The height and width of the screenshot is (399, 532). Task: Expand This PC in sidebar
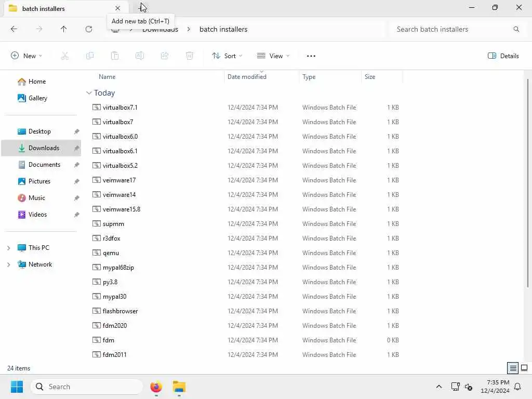[9, 248]
